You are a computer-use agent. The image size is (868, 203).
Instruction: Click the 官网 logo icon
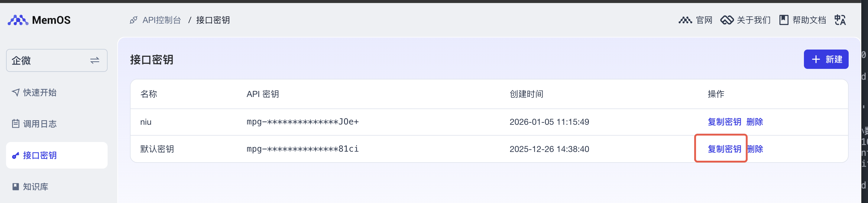point(685,20)
